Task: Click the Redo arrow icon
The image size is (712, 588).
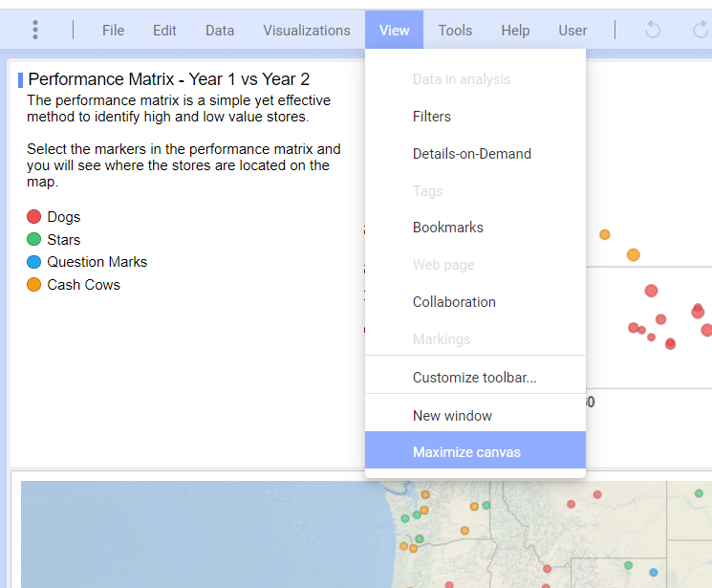Action: (701, 30)
